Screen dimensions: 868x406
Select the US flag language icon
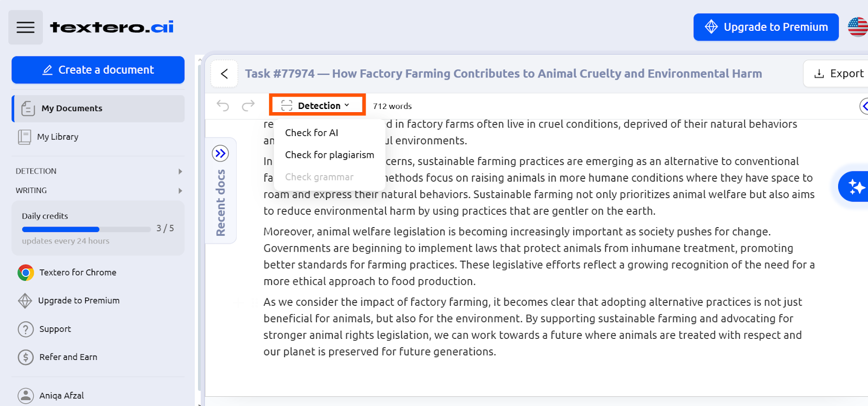858,27
